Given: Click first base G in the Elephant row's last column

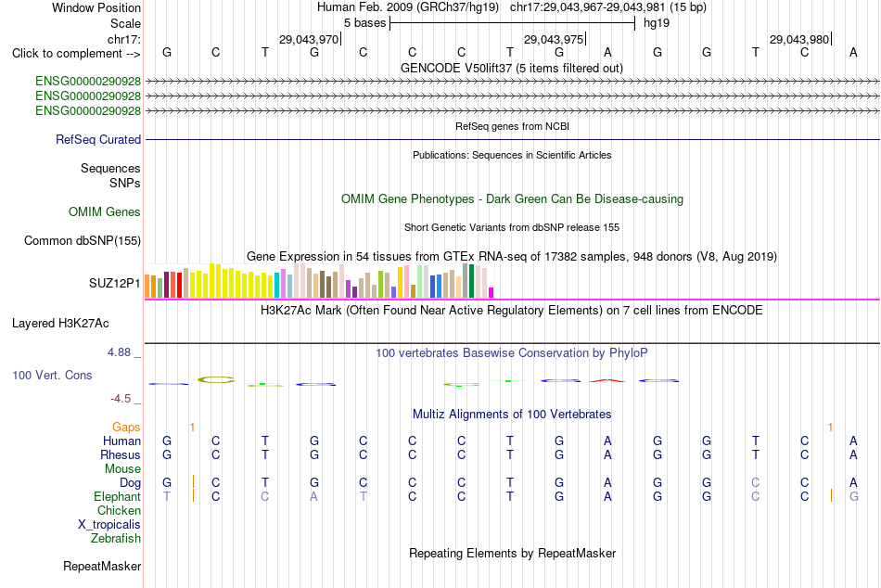Looking at the screenshot, I should (853, 496).
